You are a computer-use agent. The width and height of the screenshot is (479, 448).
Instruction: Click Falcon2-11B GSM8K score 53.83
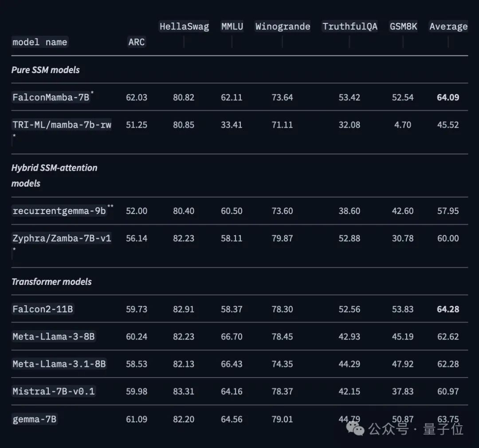tap(403, 309)
